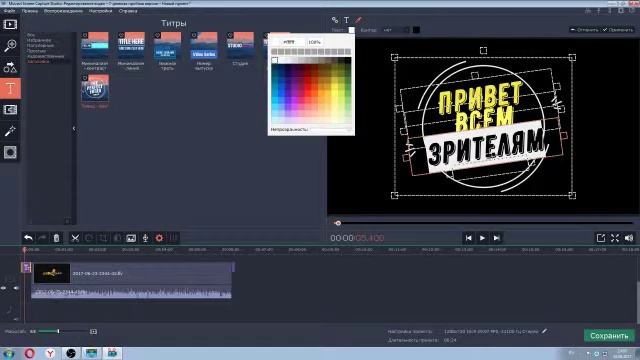Open the Callouts tab in sidebar
Image resolution: width=640 pixels, height=360 pixels.
pyautogui.click(x=10, y=109)
